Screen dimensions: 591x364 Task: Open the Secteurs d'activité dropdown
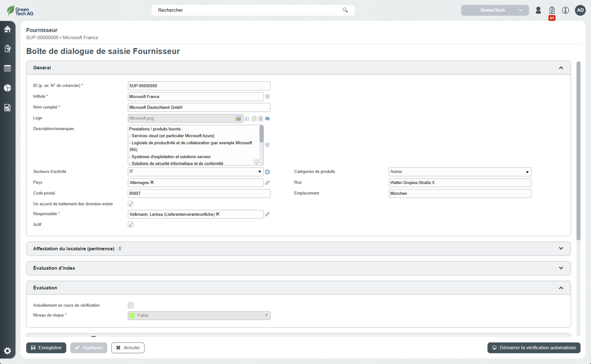pyautogui.click(x=195, y=172)
